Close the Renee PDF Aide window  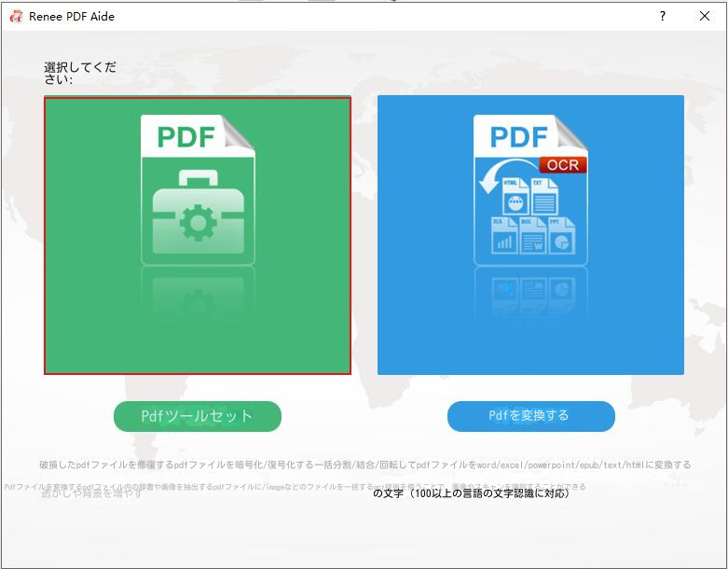coord(705,16)
